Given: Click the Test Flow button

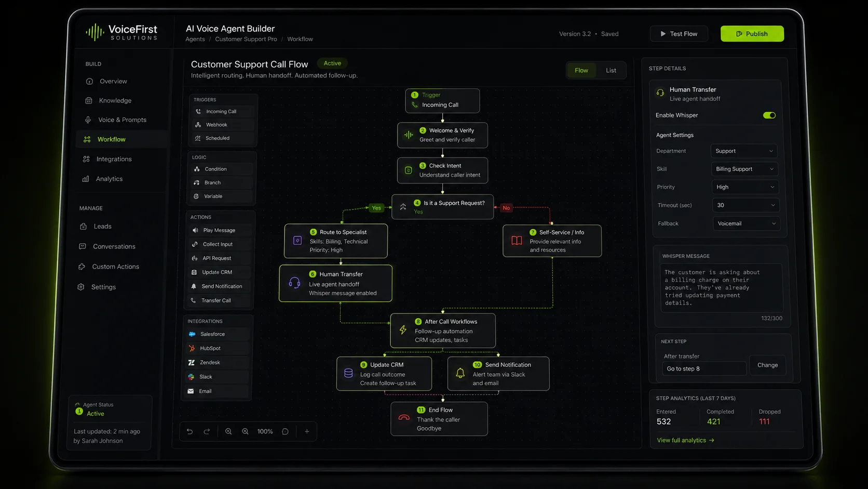Looking at the screenshot, I should point(679,34).
